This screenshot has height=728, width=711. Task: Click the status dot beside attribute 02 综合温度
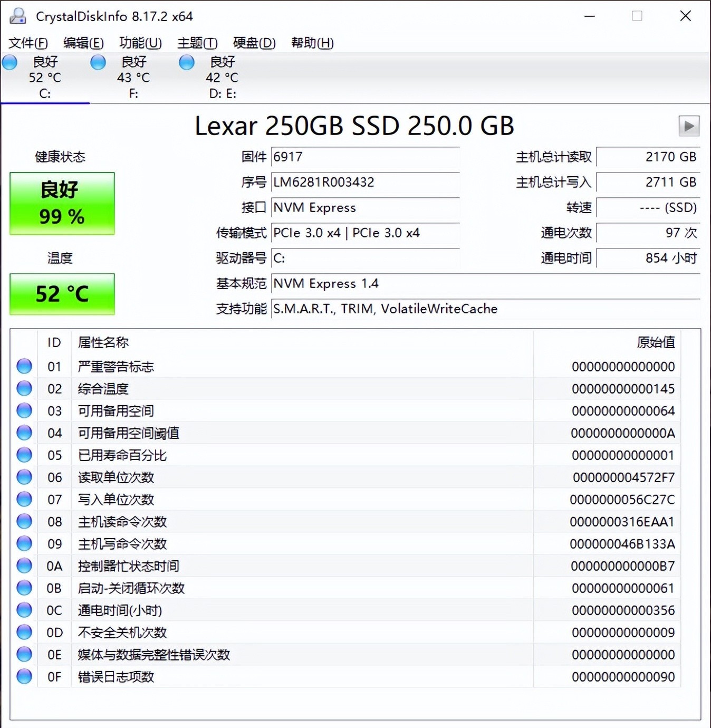(24, 388)
